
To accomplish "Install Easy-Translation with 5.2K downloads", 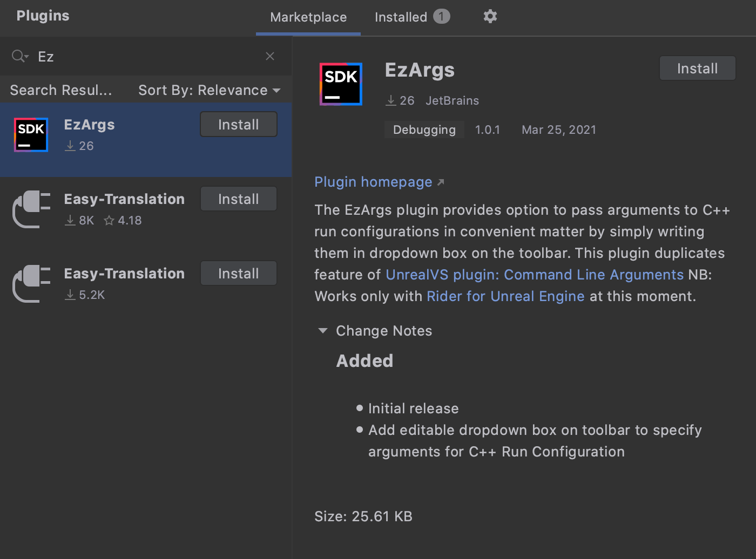I will 239,273.
